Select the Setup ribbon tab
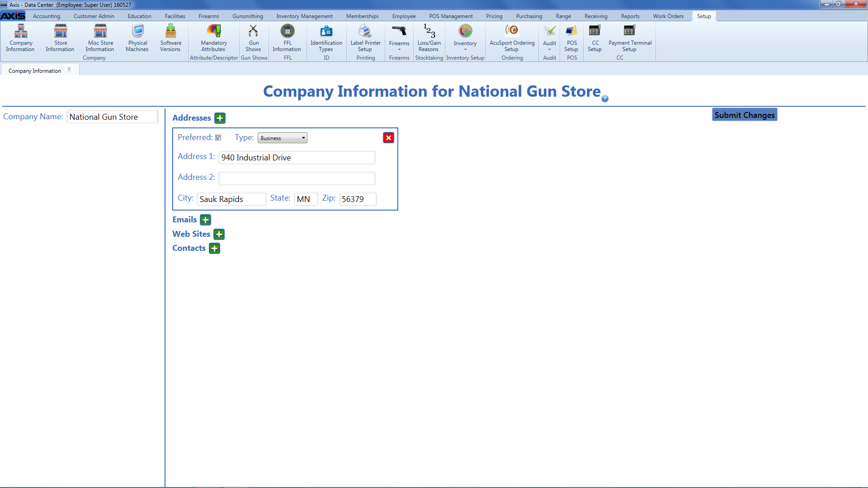The height and width of the screenshot is (488, 868). (x=704, y=16)
